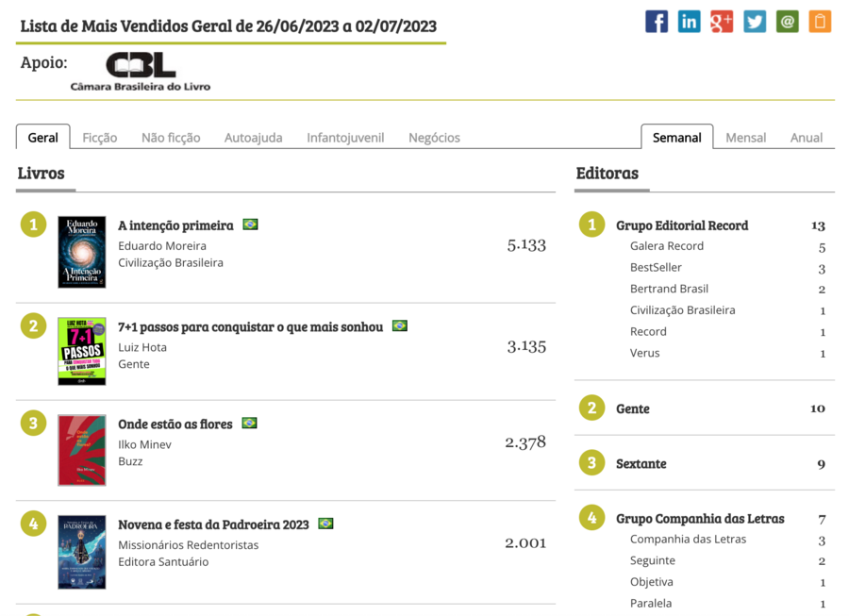This screenshot has height=616, width=849.
Task: Open Gente in the Editoras ranking
Action: tap(632, 408)
